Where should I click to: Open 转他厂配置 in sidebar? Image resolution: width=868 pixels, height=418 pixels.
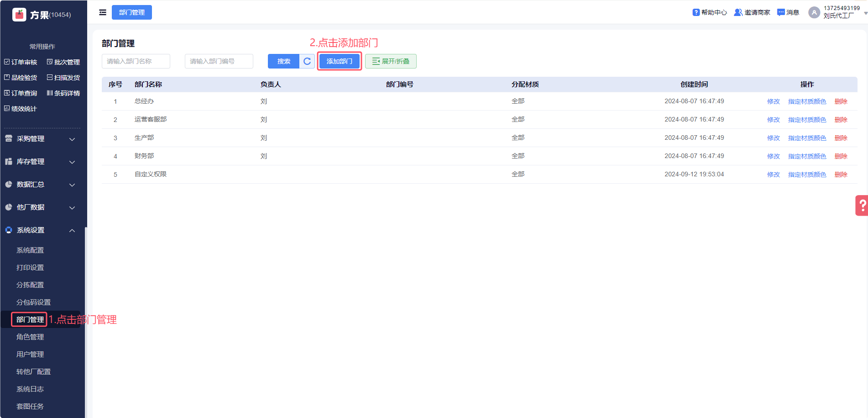[x=33, y=372]
